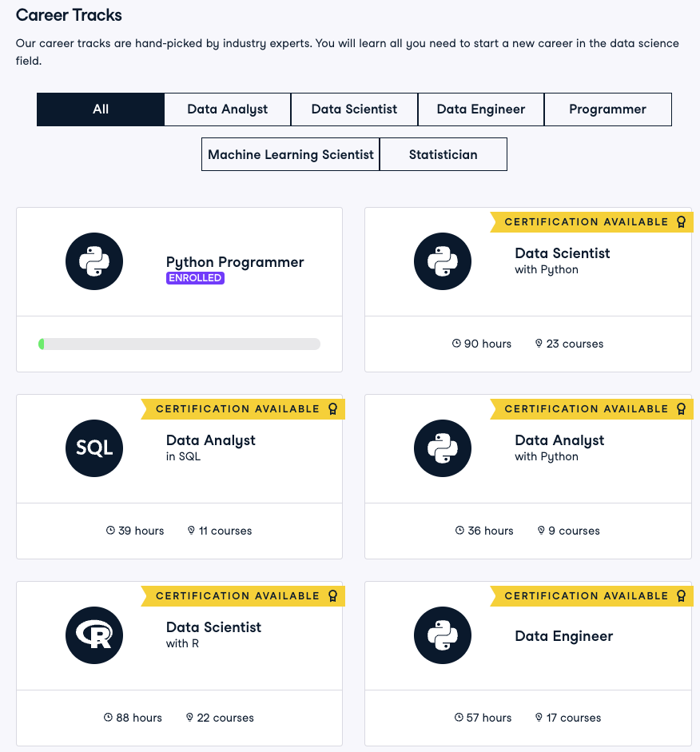Select the Data Engineer filter tab
The image size is (700, 752).
pyautogui.click(x=480, y=109)
